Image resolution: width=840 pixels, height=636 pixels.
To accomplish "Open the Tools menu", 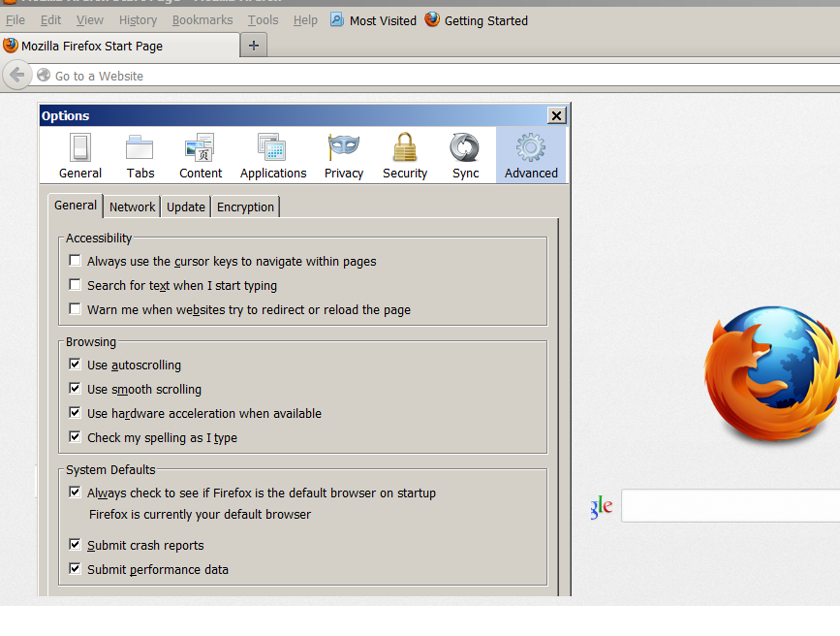I will pyautogui.click(x=263, y=20).
